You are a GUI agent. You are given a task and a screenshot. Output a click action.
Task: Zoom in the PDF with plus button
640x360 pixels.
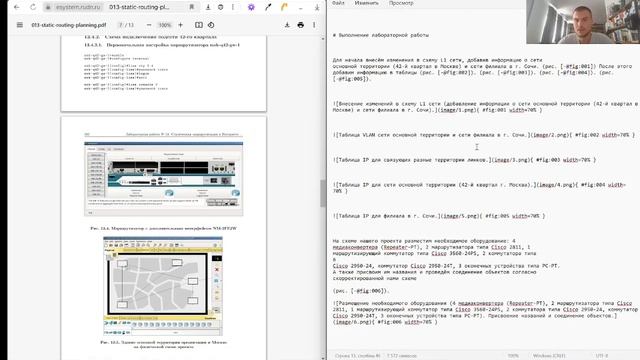coord(180,25)
